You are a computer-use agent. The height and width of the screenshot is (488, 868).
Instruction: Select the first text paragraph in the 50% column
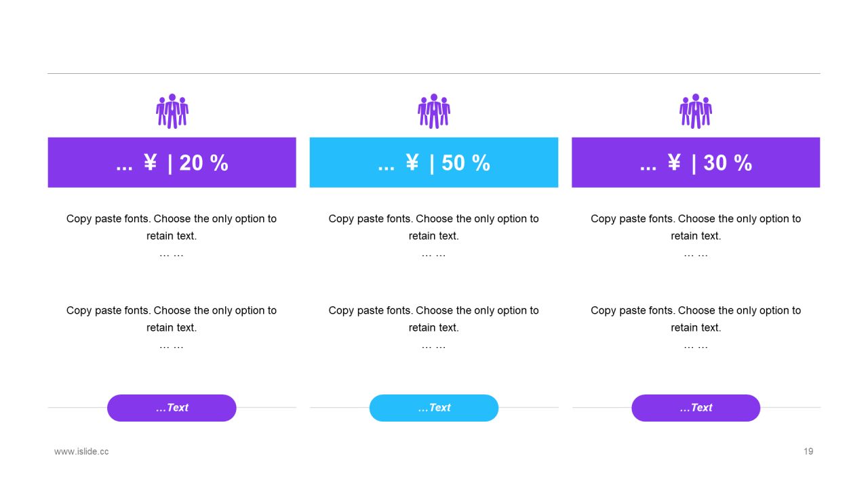[x=434, y=236]
